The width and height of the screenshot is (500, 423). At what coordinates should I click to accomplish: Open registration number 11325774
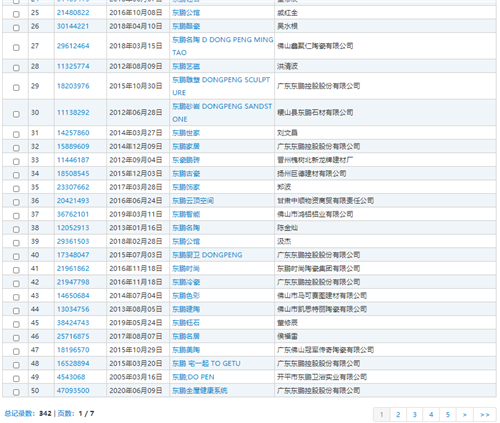point(73,66)
